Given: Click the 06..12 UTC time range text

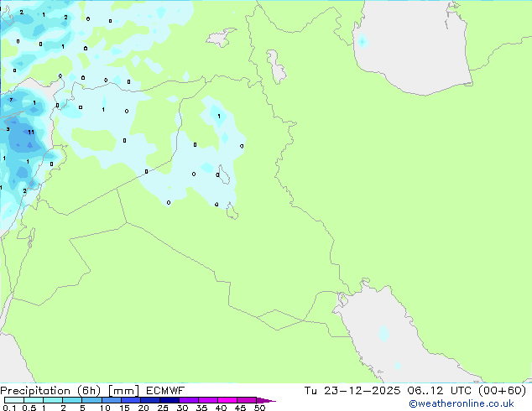Looking at the screenshot, I should 440,391.
